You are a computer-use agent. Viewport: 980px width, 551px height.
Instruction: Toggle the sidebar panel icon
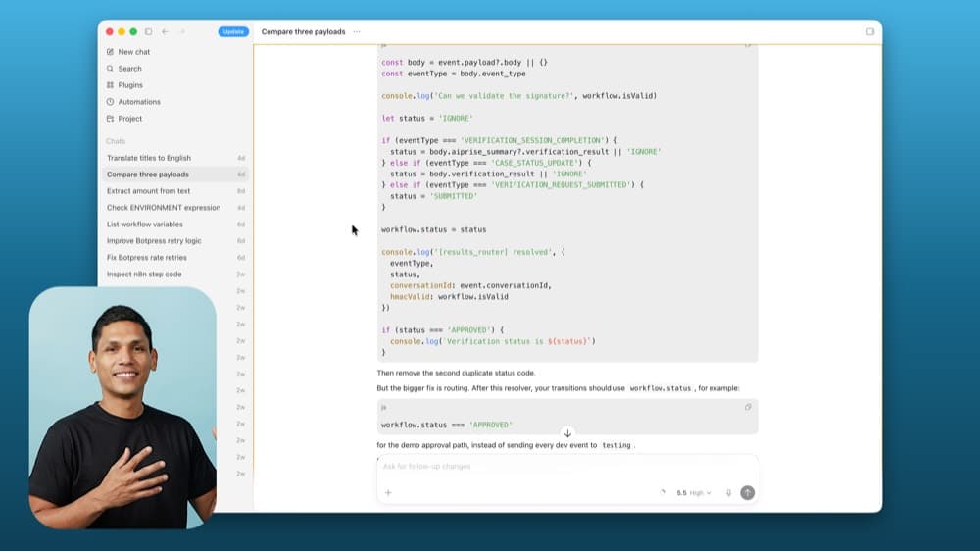click(148, 32)
